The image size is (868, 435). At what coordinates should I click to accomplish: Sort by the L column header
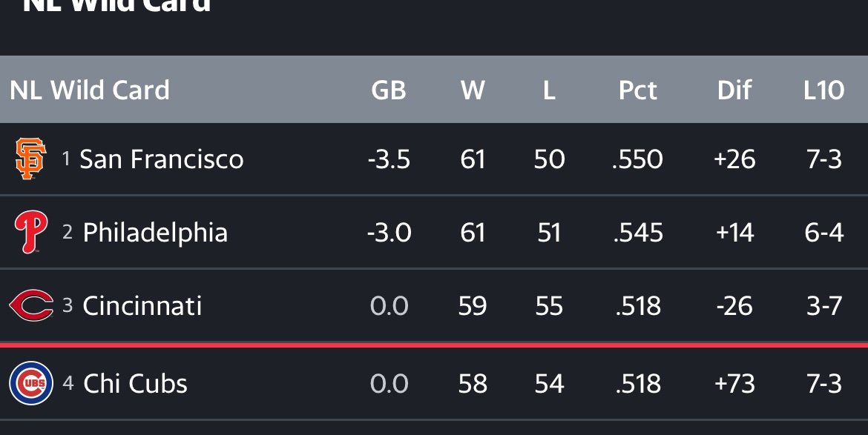[549, 90]
